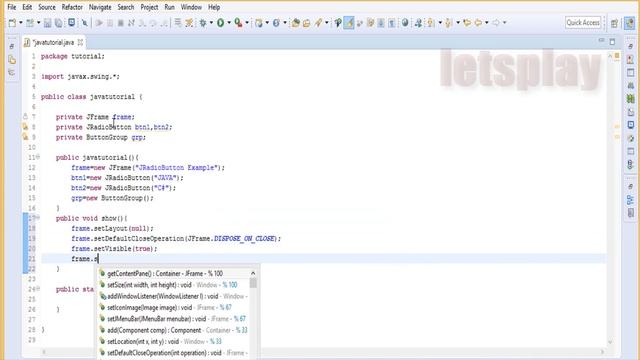The image size is (640, 360).
Task: Toggle Mark Occurrences highlighted toolbar button
Action: point(349,23)
